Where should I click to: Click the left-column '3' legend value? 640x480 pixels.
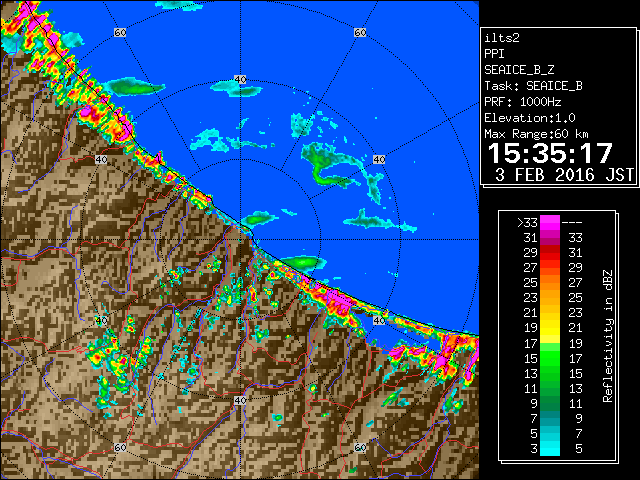point(534,449)
